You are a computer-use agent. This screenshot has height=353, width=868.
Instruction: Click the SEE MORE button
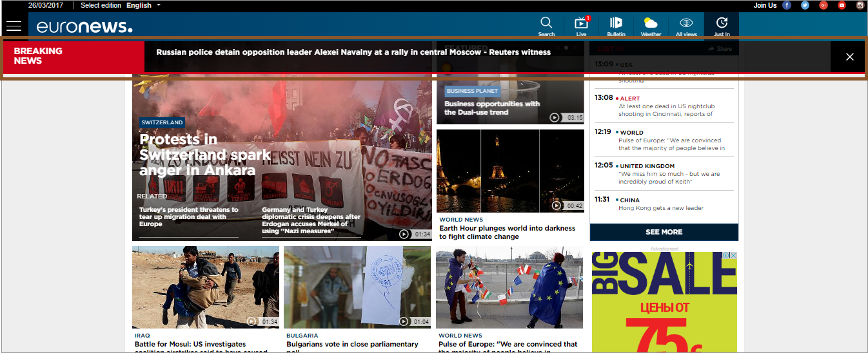coord(664,232)
